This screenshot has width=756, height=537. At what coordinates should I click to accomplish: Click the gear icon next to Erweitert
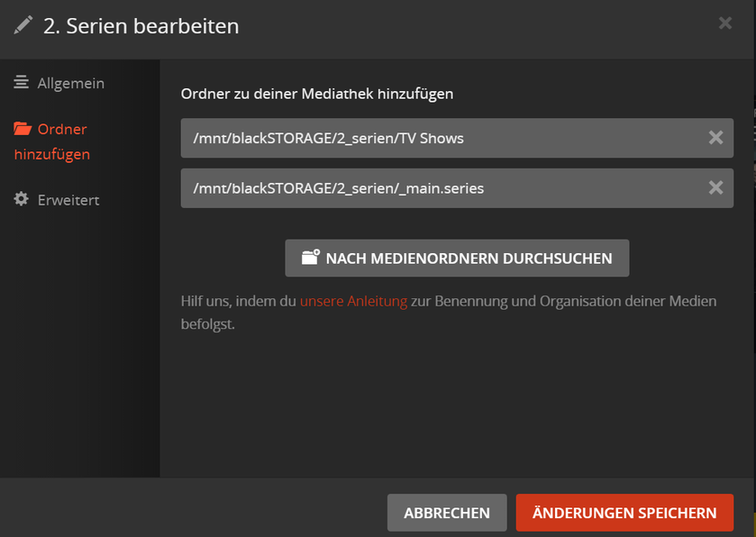point(21,199)
